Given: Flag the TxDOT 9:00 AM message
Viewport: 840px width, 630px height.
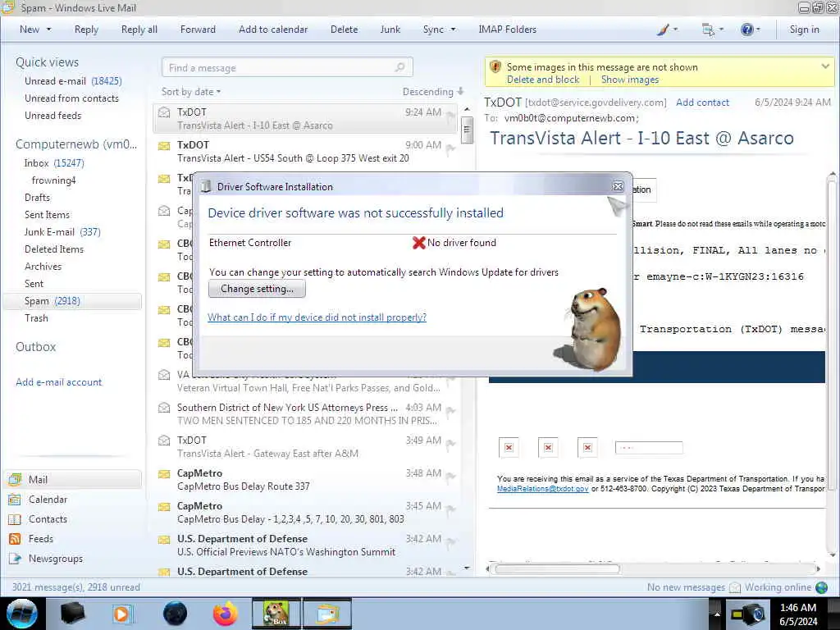Looking at the screenshot, I should click(x=450, y=149).
